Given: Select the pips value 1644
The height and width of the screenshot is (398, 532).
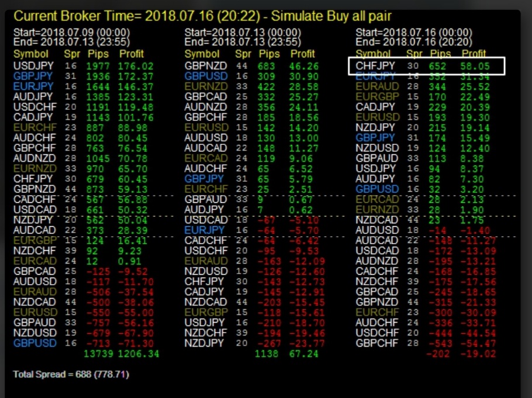Looking at the screenshot, I should [x=98, y=86].
